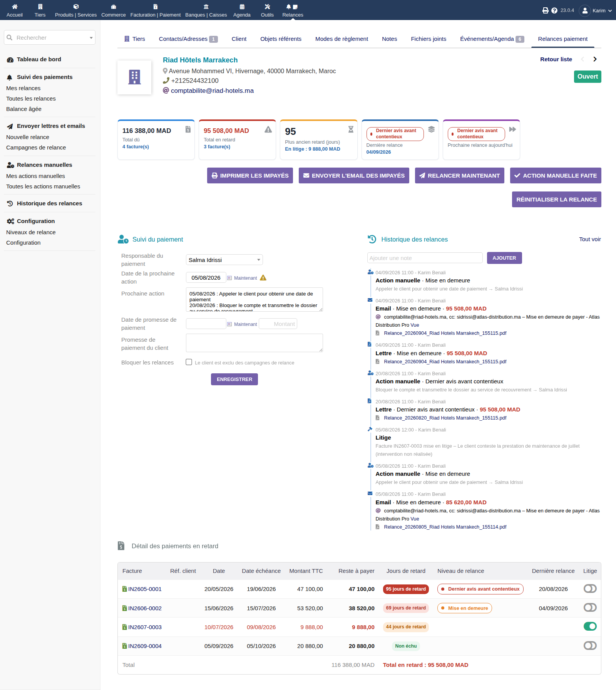Disable litige toggle for invoice IN2607-0003
The width and height of the screenshot is (616, 690).
point(590,626)
